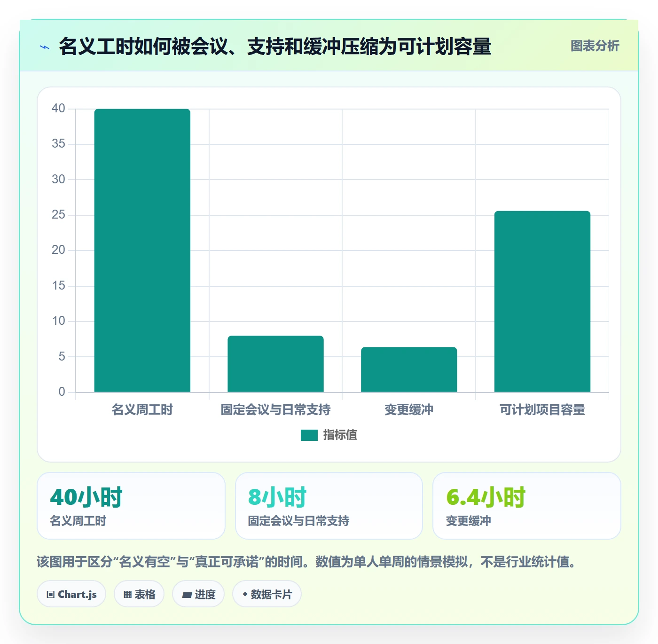Click the bar icon in 进度 chip

point(187,595)
